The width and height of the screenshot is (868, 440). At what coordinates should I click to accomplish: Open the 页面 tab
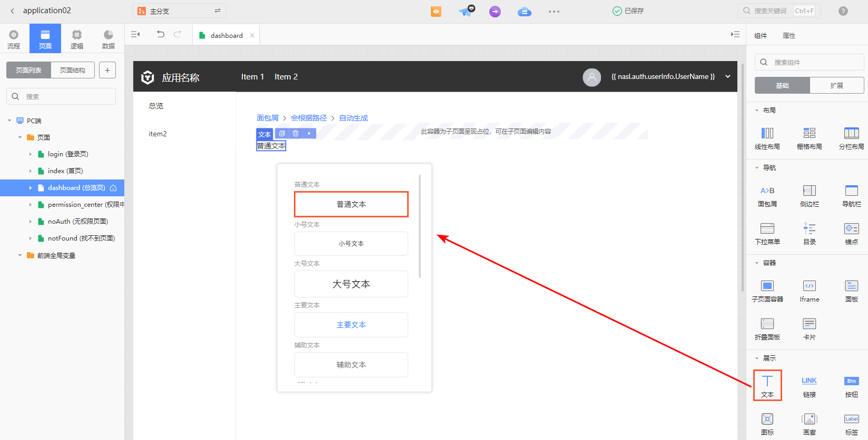pyautogui.click(x=45, y=39)
